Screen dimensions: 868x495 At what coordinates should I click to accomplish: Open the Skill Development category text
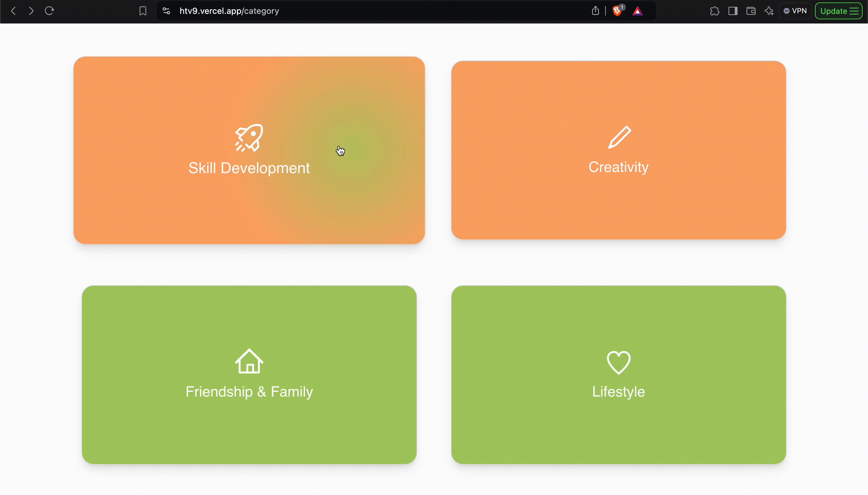(x=249, y=168)
